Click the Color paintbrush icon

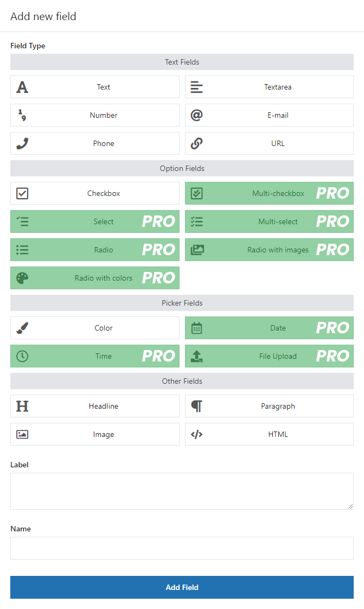point(22,328)
